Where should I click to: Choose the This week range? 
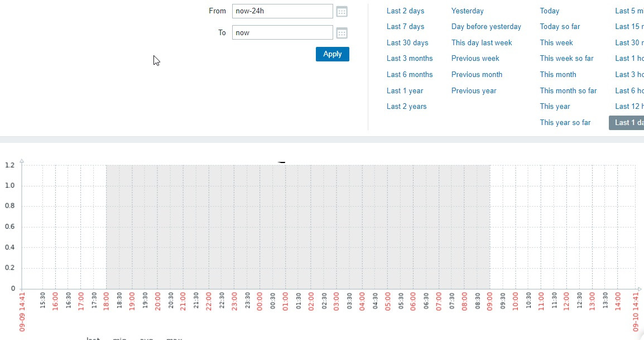coord(556,42)
